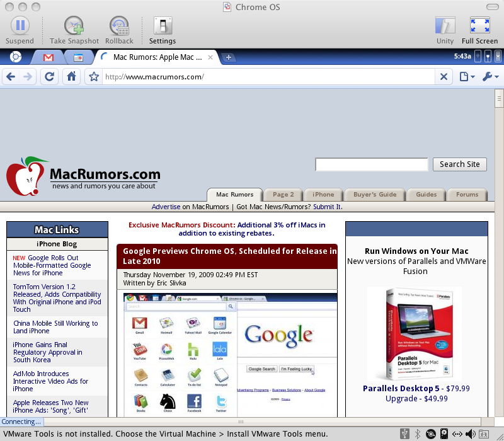Open AdMob Introduces Interactive Video Ads link

point(50,381)
